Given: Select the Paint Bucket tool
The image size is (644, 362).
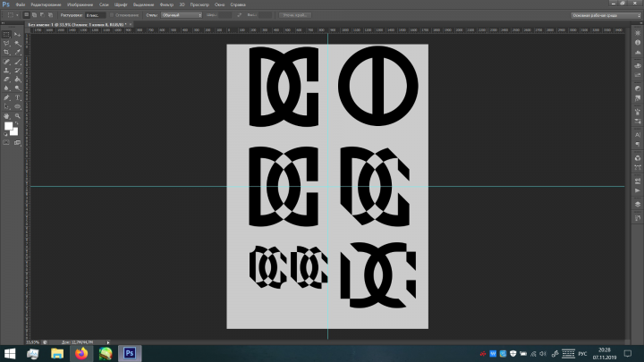Looking at the screenshot, I should [17, 80].
